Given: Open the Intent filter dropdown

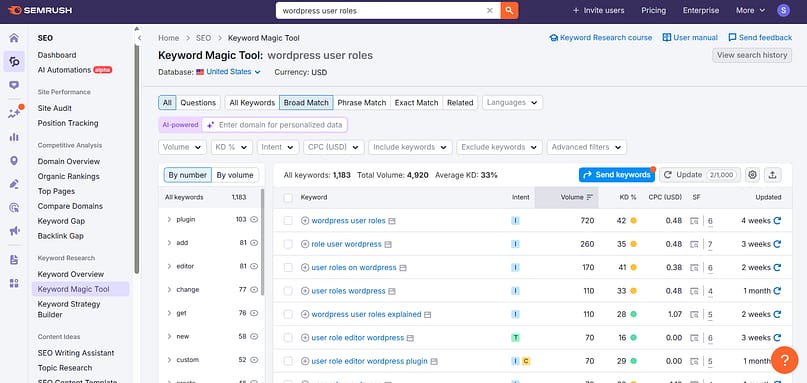Looking at the screenshot, I should click(x=278, y=147).
